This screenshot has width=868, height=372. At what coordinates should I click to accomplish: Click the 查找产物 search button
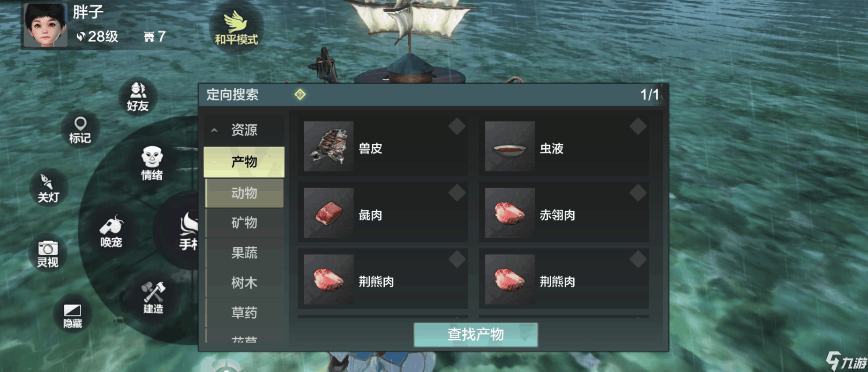click(x=476, y=334)
